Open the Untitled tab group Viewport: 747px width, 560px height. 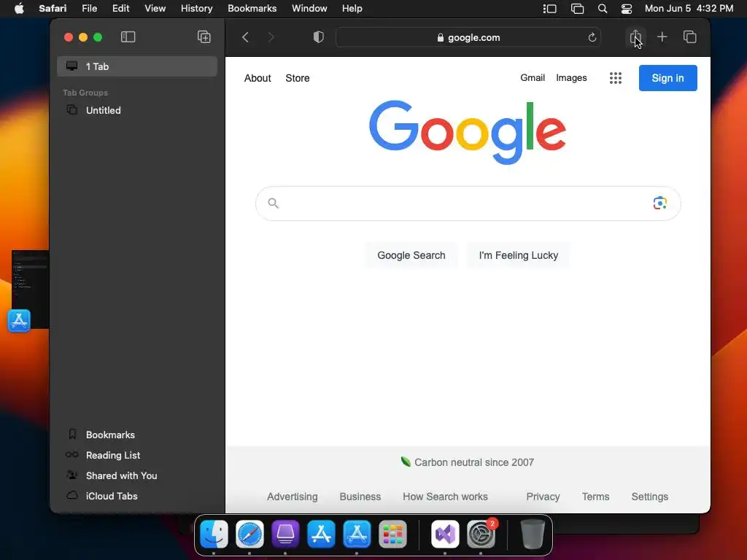(x=137, y=111)
